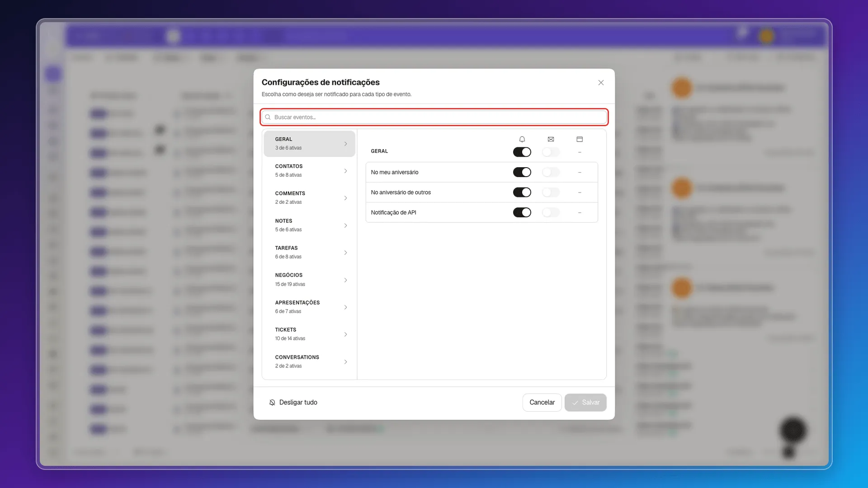Viewport: 868px width, 488px height.
Task: Open the NEGÓCIOS category
Action: coord(309,280)
